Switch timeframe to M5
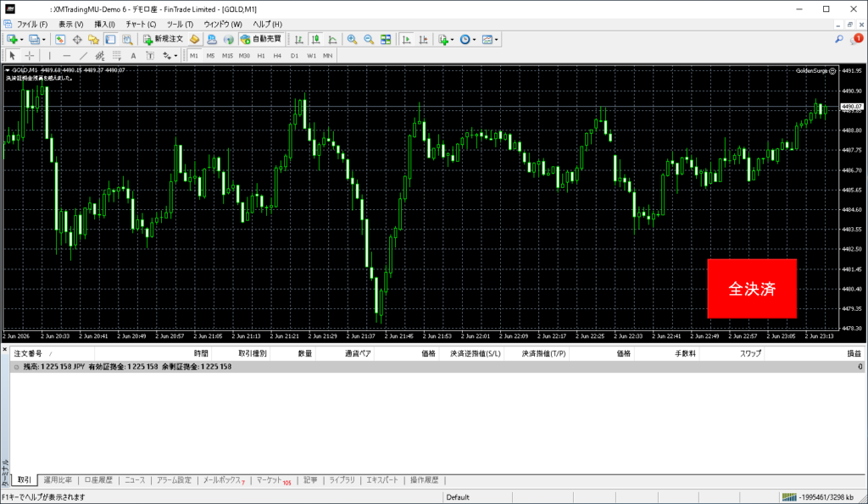Viewport: 868px width, 504px height. 210,55
